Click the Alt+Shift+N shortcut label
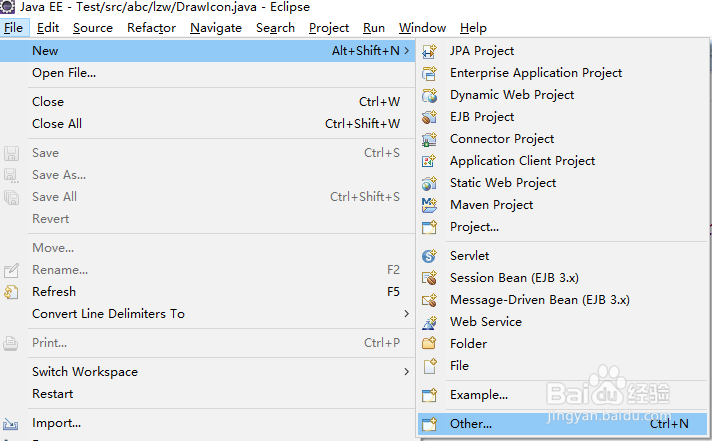 (x=366, y=51)
